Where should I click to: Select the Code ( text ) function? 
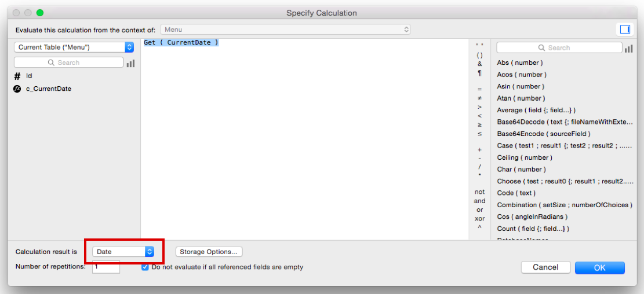(516, 193)
